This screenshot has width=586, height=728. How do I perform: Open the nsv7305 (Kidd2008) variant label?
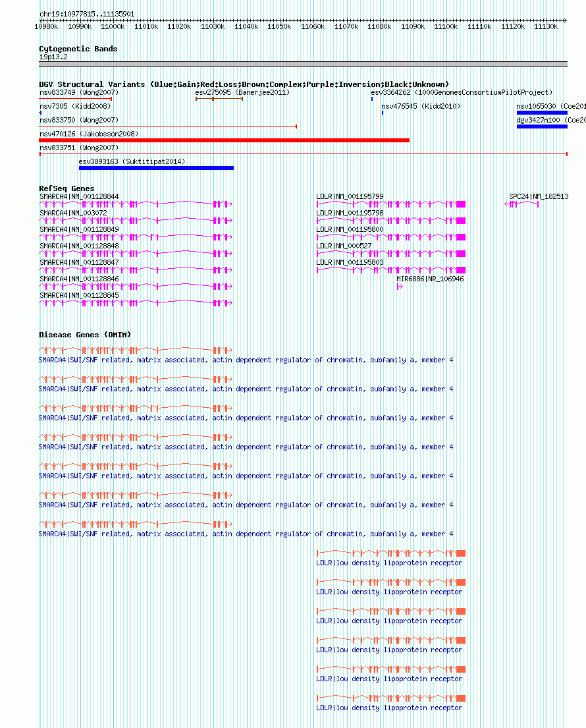click(75, 106)
